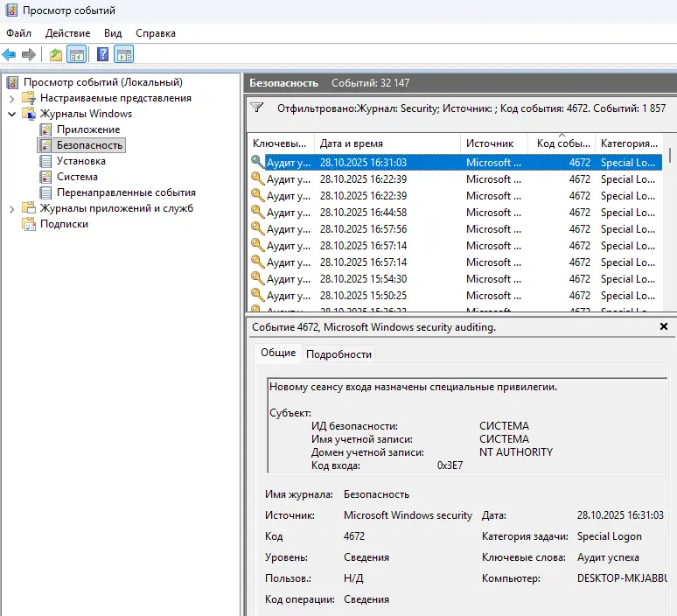This screenshot has width=677, height=616.
Task: Collapse the Журналы Windows node
Action: pos(11,114)
